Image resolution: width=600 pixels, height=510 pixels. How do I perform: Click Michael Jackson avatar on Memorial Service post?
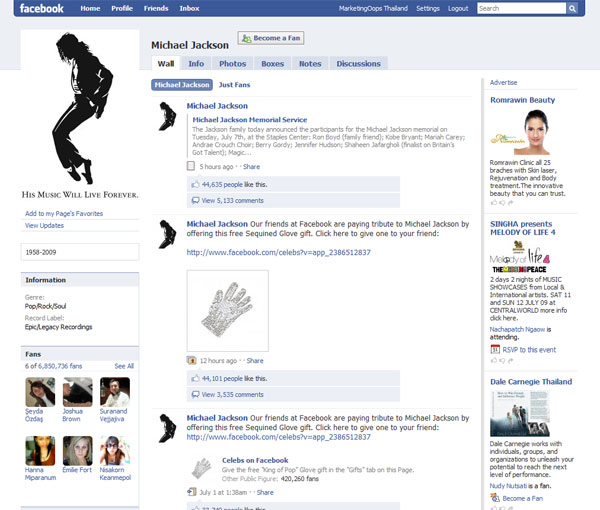tap(168, 116)
